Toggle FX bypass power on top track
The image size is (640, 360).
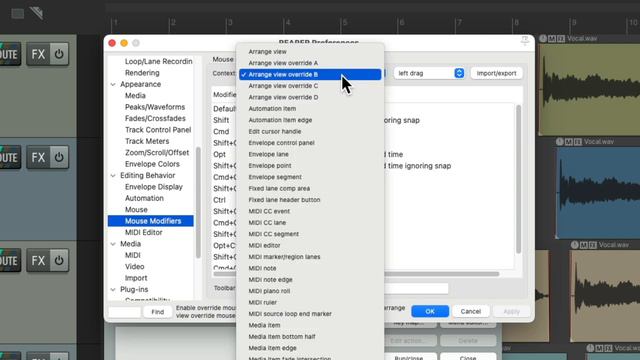pos(59,54)
